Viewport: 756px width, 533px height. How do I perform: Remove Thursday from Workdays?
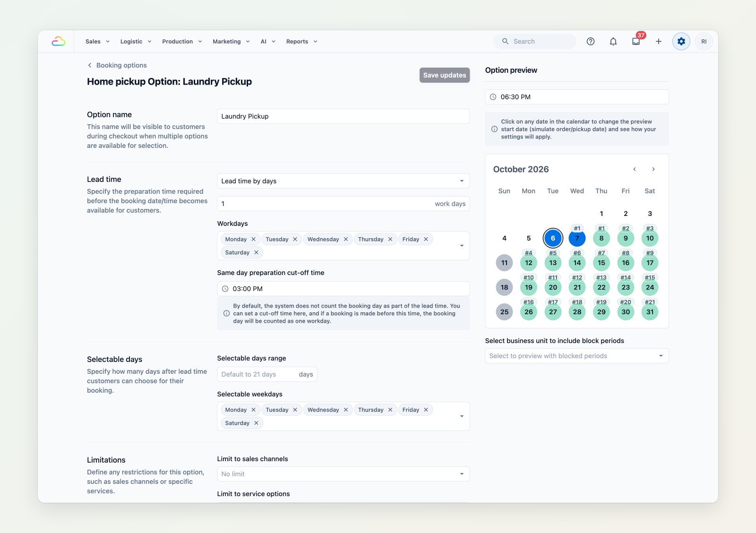pyautogui.click(x=390, y=239)
